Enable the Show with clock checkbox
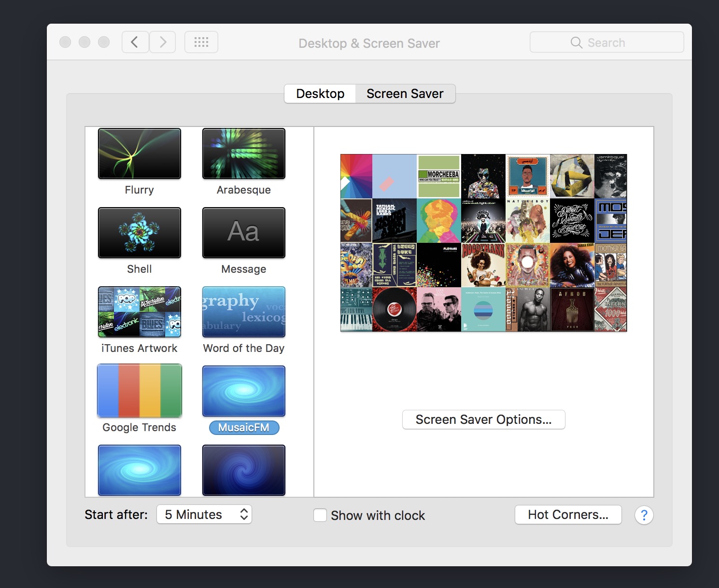 (320, 515)
